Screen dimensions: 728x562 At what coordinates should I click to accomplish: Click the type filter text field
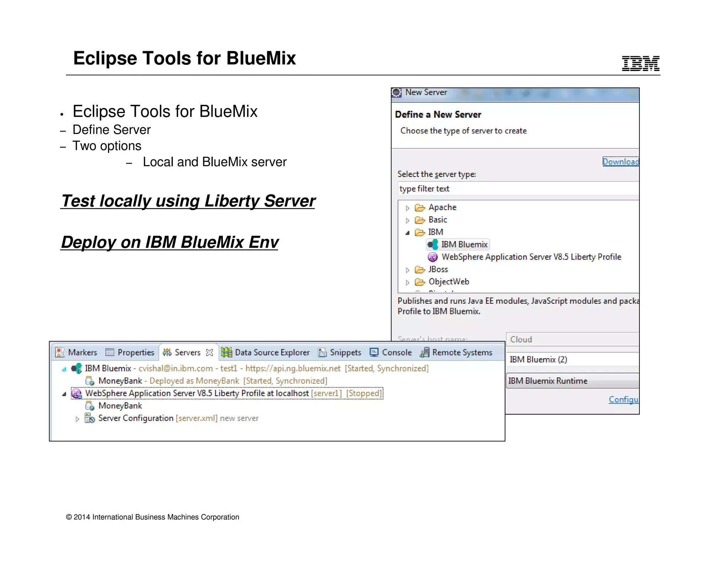tap(518, 189)
